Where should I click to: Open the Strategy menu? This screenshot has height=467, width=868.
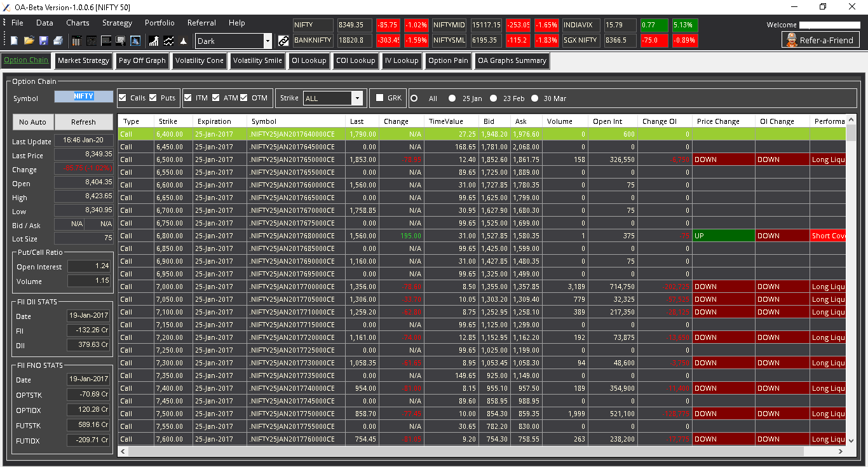[117, 22]
